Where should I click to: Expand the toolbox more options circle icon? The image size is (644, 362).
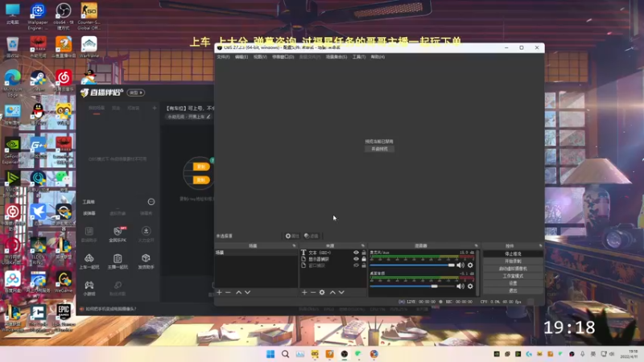pos(151,202)
